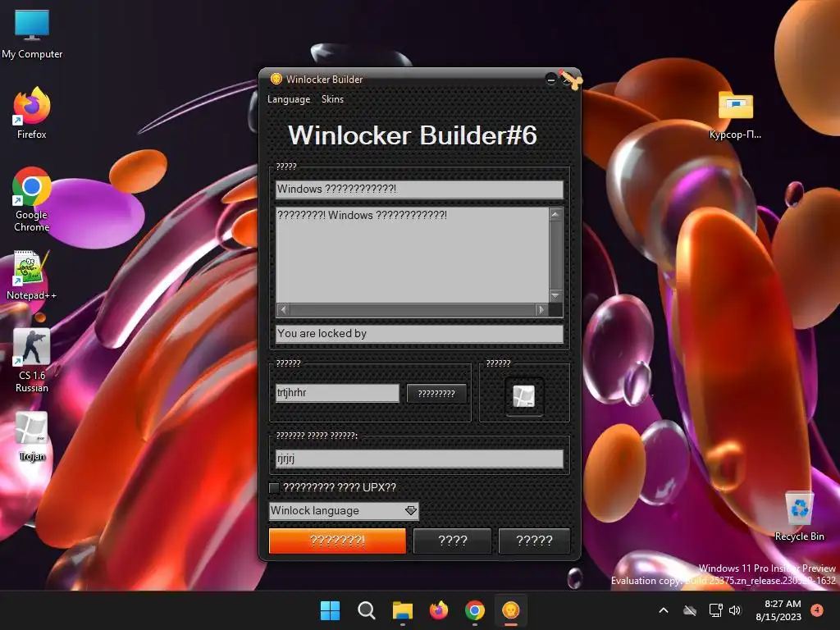Show hidden tray icons chevron
The width and height of the screenshot is (840, 630).
pos(663,610)
